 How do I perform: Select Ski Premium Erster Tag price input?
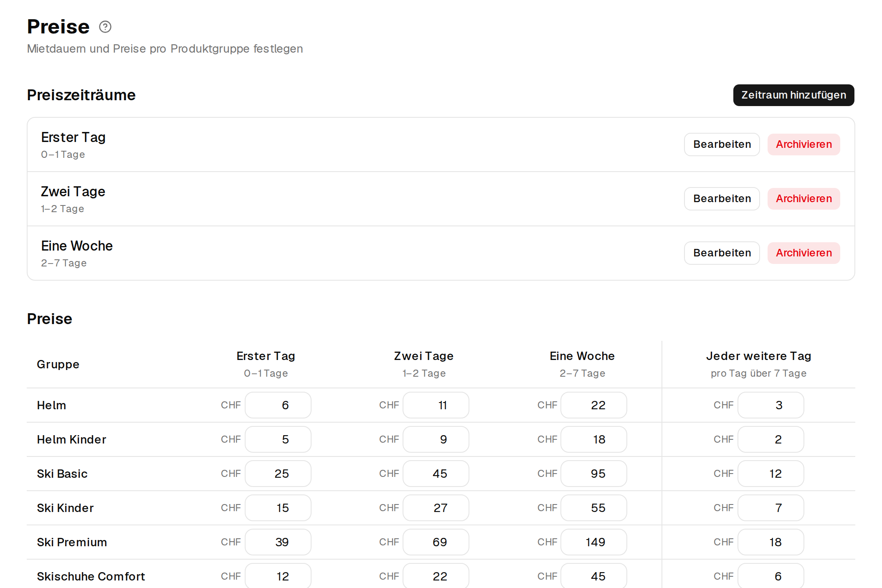coord(278,542)
